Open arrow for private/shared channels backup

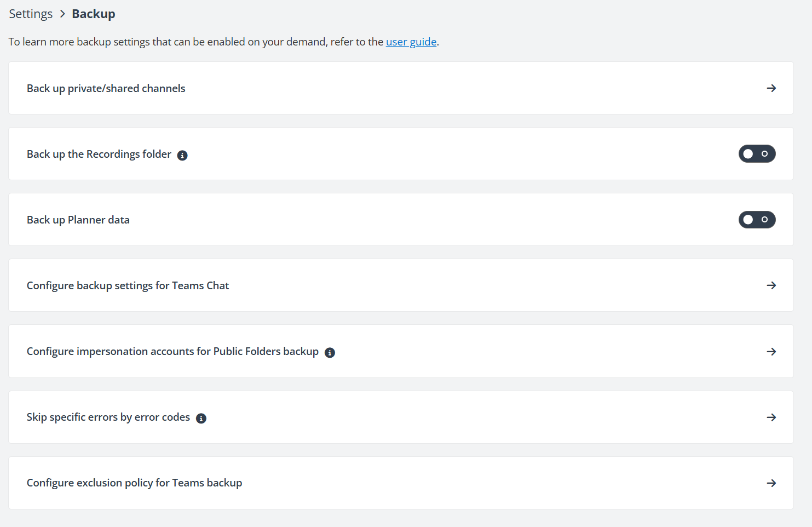(771, 88)
